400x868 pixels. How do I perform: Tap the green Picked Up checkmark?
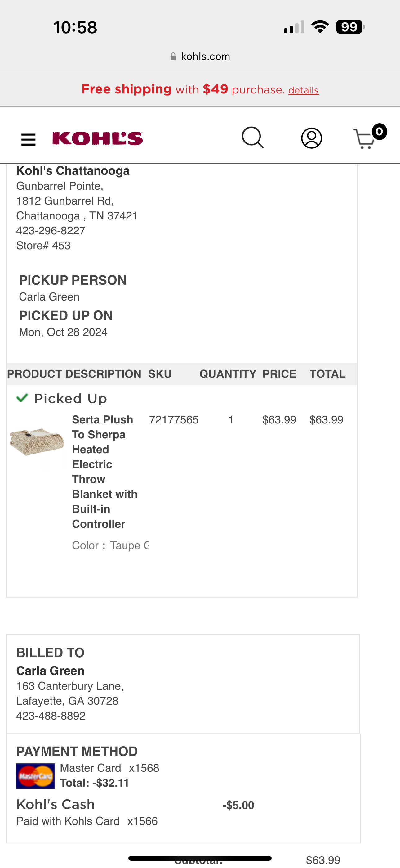(22, 398)
